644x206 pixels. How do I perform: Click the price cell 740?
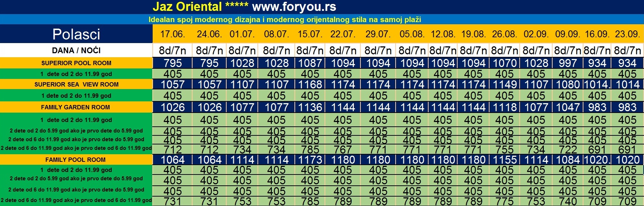pos(567,201)
